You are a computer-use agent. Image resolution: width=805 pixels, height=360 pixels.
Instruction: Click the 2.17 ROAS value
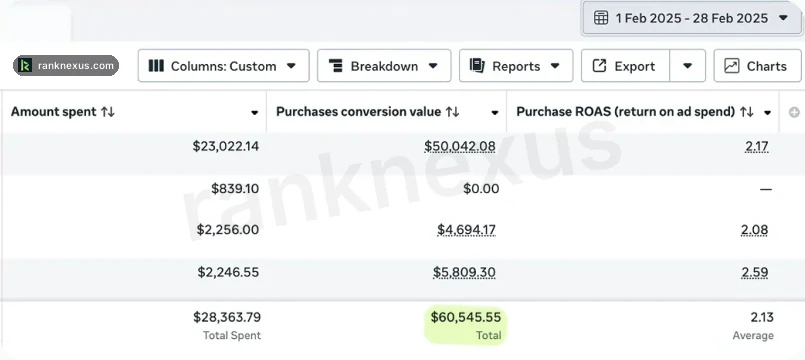tap(757, 147)
